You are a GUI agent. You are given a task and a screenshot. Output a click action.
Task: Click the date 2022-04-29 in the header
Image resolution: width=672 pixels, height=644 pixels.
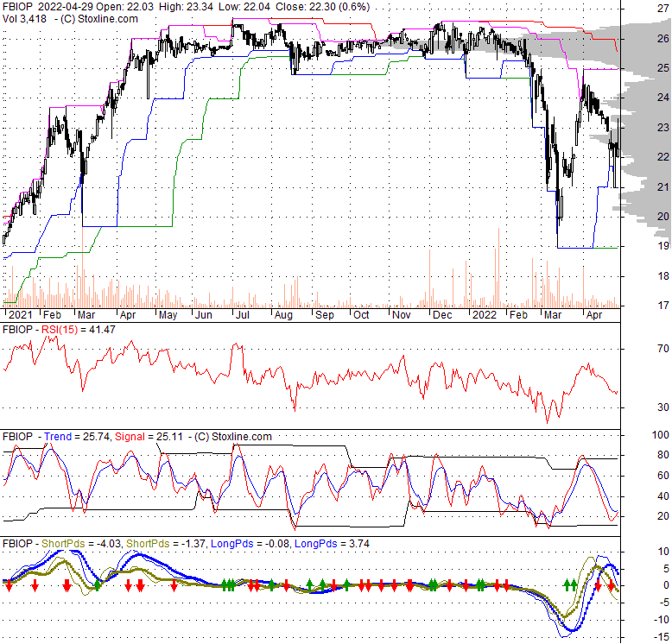(66, 7)
